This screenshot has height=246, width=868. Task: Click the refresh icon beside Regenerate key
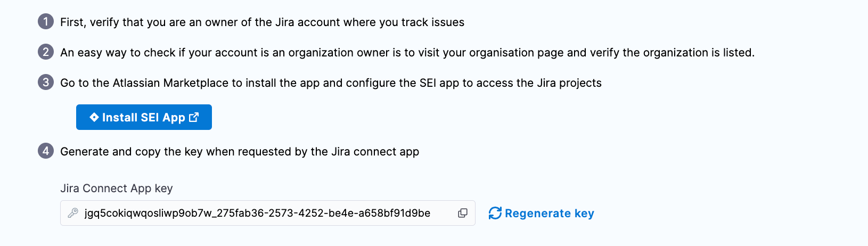tap(495, 213)
